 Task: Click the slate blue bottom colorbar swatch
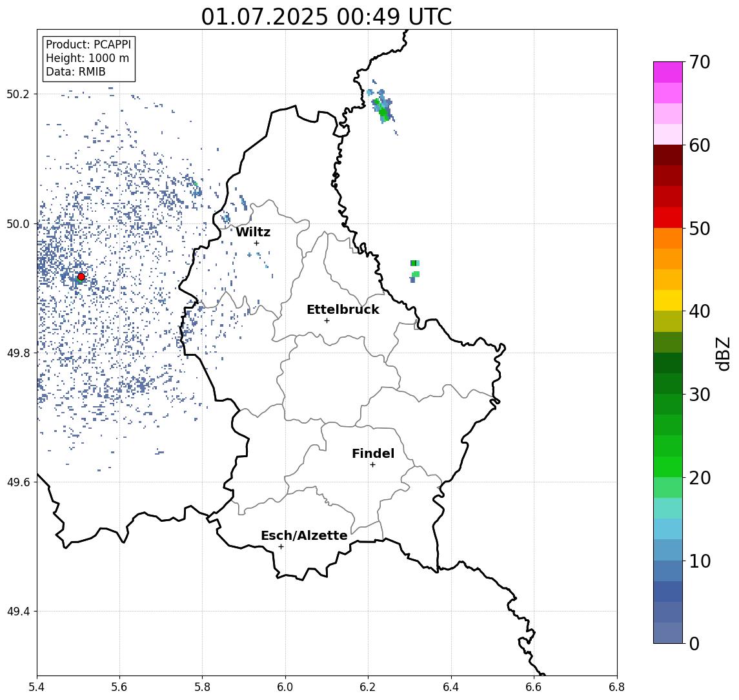tap(668, 633)
